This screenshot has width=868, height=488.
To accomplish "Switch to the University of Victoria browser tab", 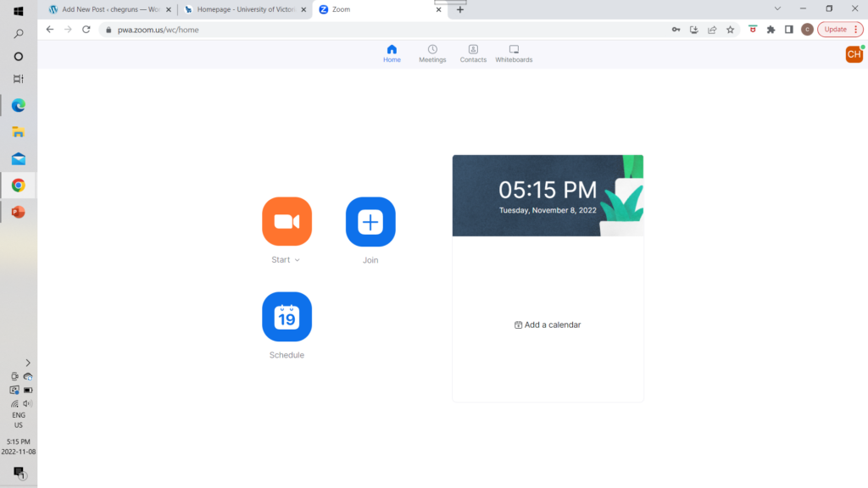I will click(x=244, y=9).
